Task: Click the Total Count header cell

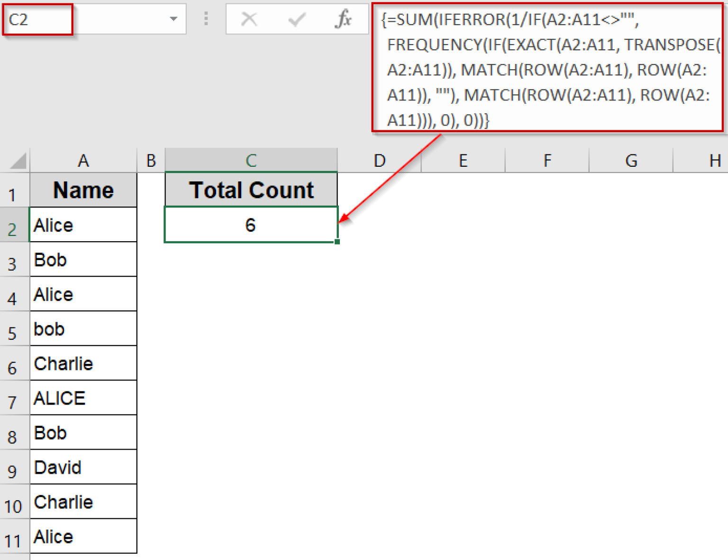Action: [x=251, y=190]
